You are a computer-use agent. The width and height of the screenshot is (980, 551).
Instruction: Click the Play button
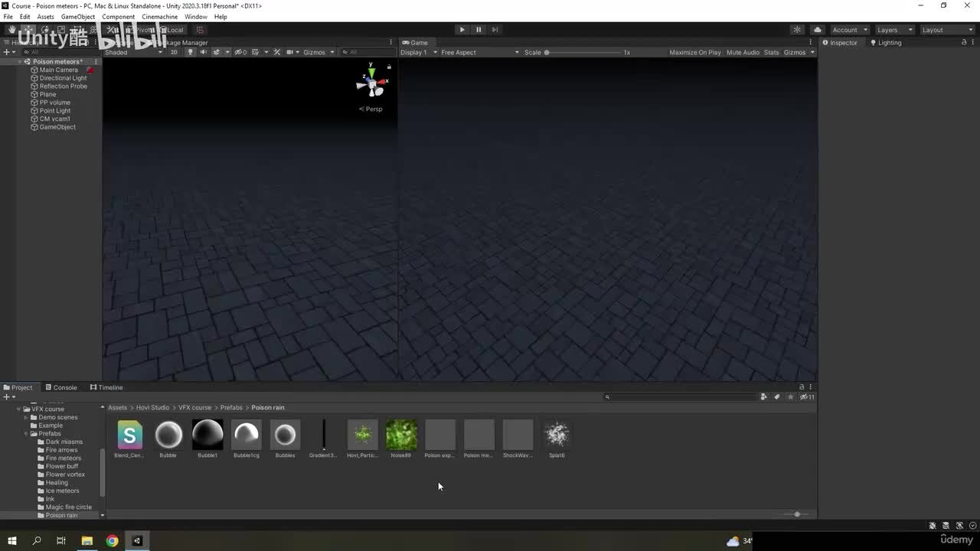point(462,30)
